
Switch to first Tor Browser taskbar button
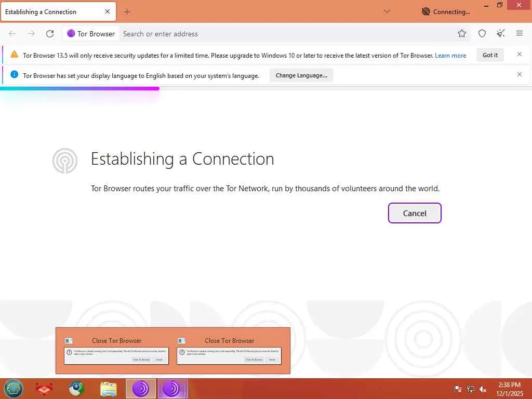(140, 389)
